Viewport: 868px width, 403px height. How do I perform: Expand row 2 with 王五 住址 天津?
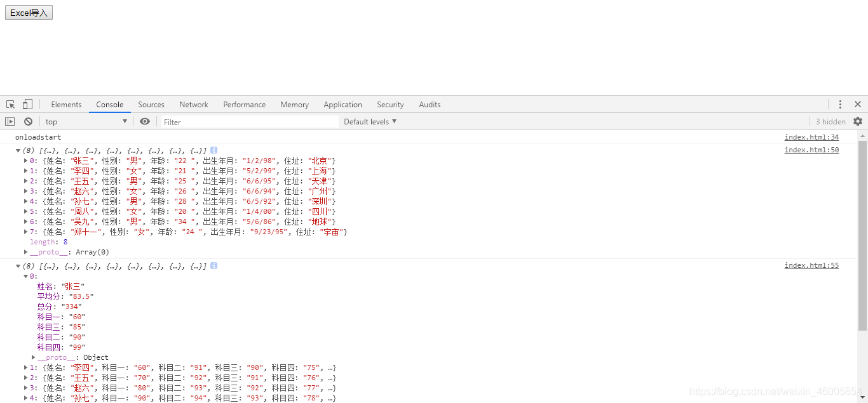[26, 181]
